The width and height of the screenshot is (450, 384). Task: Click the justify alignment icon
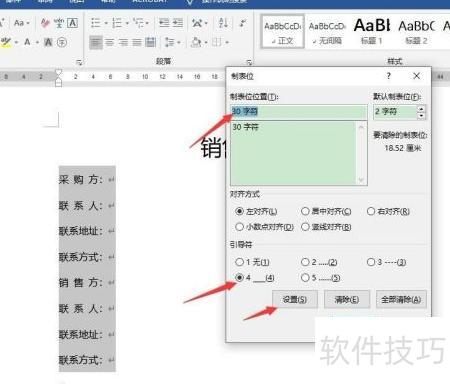tap(137, 42)
